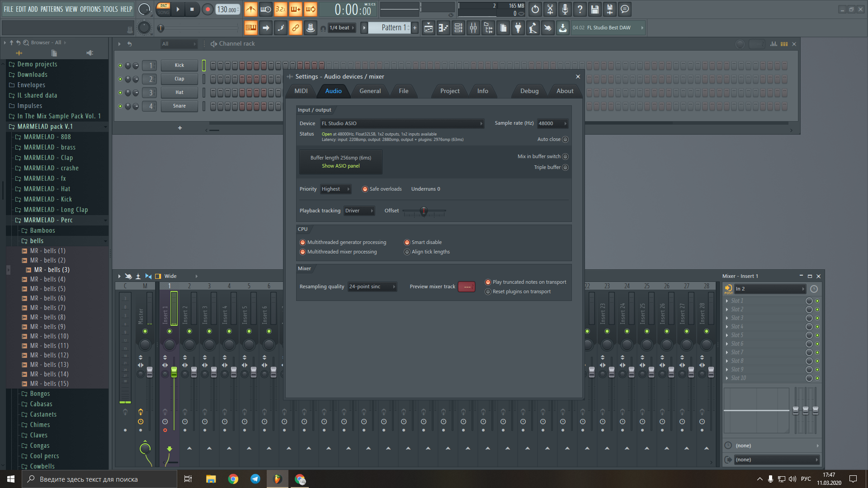The width and height of the screenshot is (868, 488).
Task: Open the channel rack view icon
Action: [458, 28]
